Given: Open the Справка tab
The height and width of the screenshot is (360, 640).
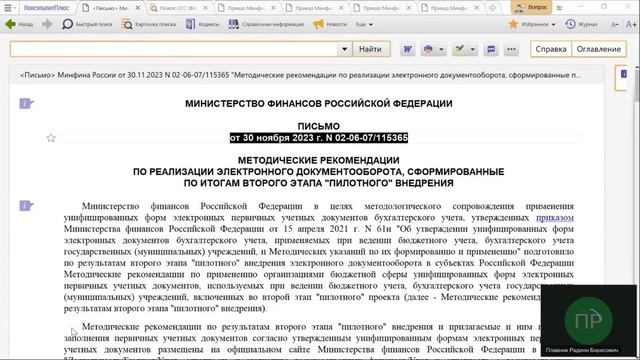Looking at the screenshot, I should pos(551,49).
